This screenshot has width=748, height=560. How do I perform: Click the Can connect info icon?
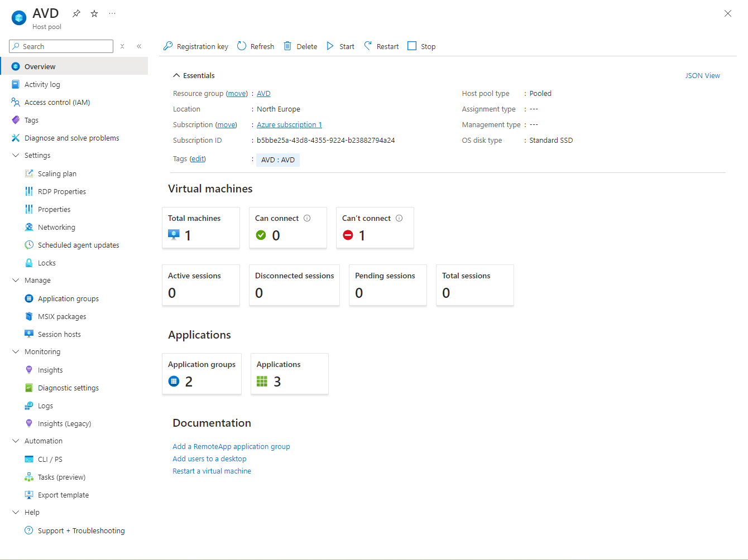[307, 218]
